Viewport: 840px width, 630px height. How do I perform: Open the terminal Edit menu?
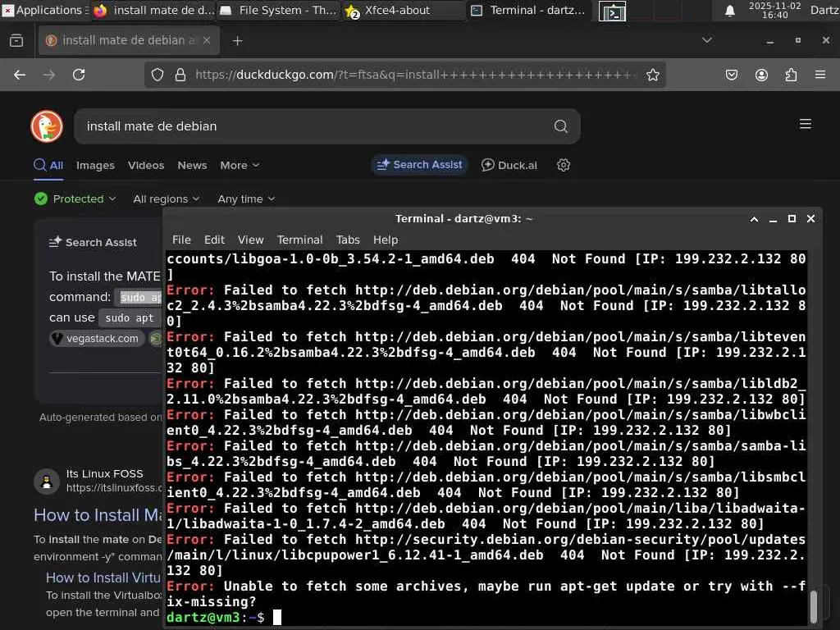coord(214,240)
